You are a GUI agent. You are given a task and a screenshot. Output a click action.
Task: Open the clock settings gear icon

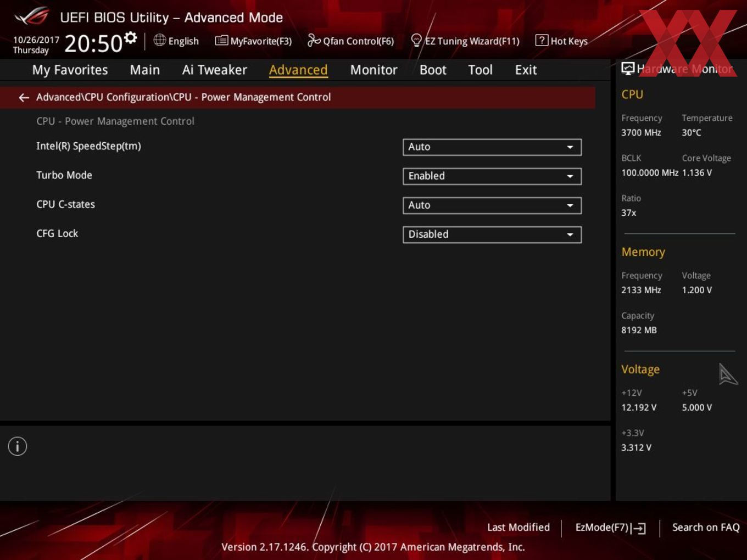130,38
